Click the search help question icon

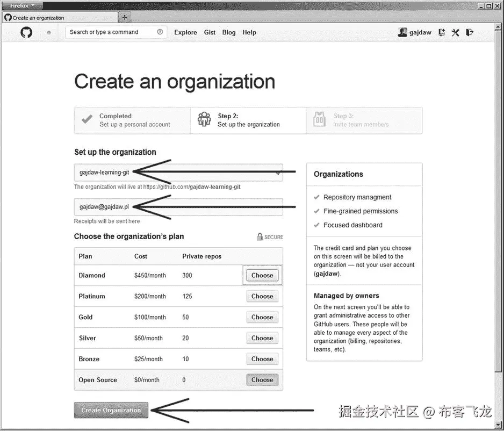coord(160,32)
